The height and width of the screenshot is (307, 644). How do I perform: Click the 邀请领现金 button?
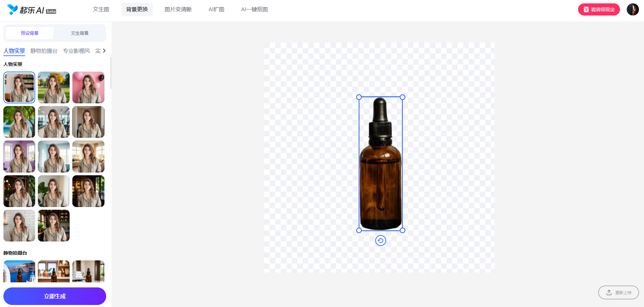click(599, 9)
